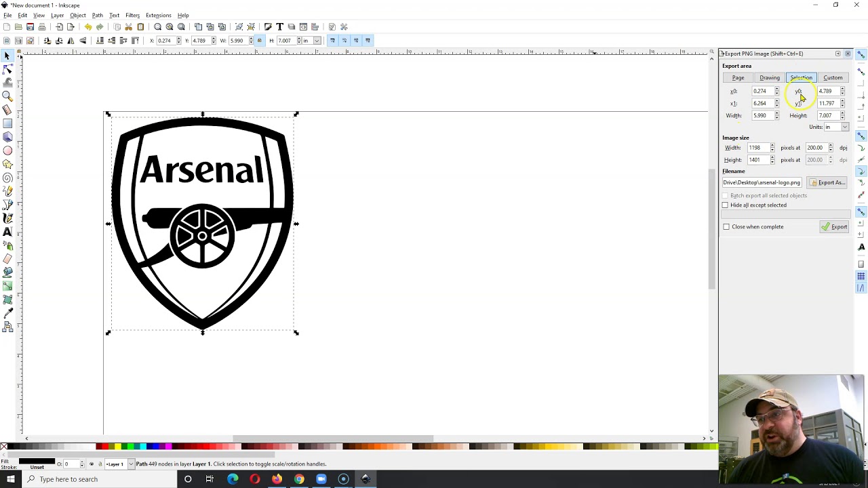This screenshot has width=868, height=488.
Task: Select the Eraser tool
Action: tap(7, 259)
